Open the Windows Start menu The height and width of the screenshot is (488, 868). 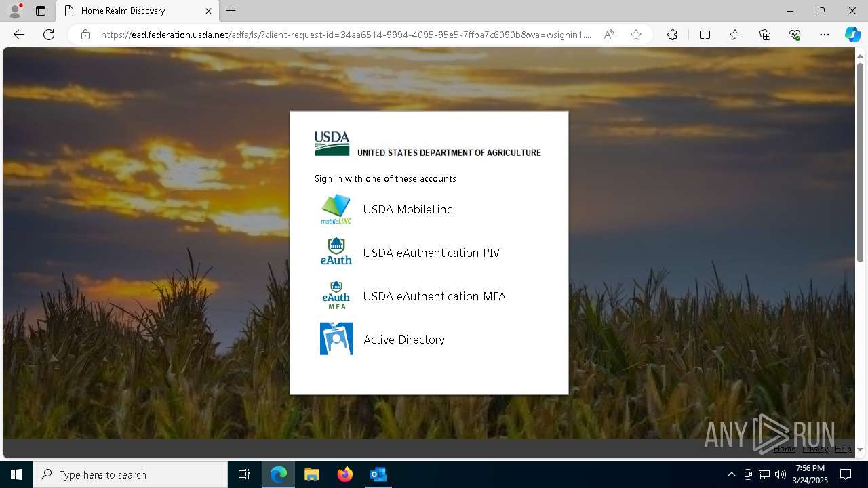tap(16, 474)
